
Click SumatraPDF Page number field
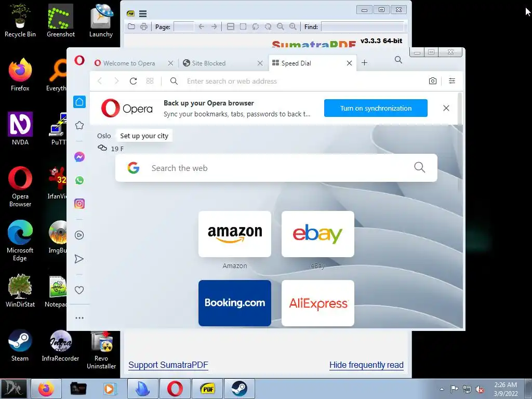(183, 26)
